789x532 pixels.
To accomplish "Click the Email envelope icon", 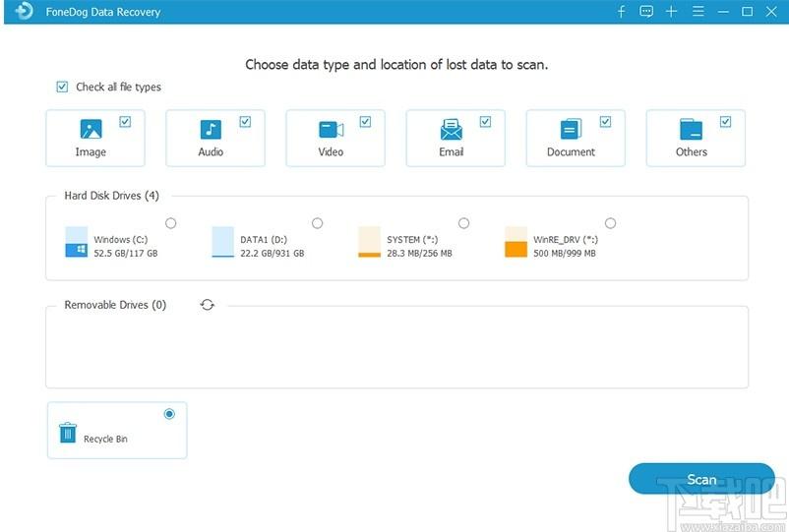I will pyautogui.click(x=451, y=130).
